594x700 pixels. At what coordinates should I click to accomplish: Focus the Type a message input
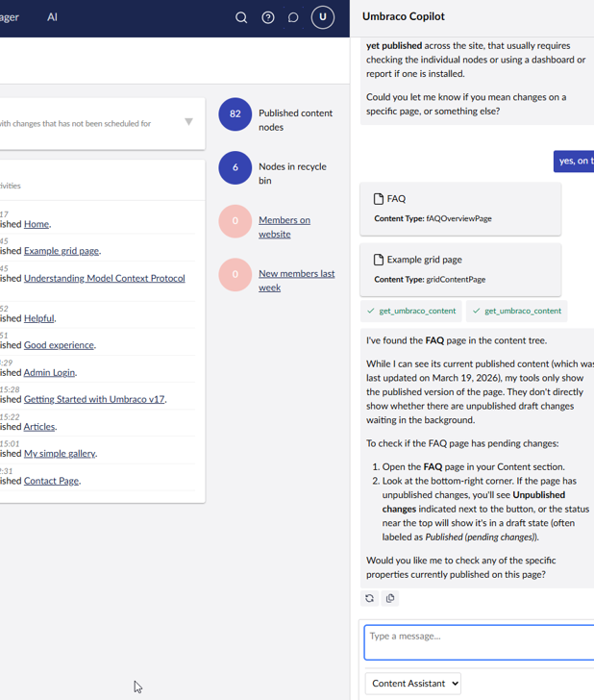point(479,641)
